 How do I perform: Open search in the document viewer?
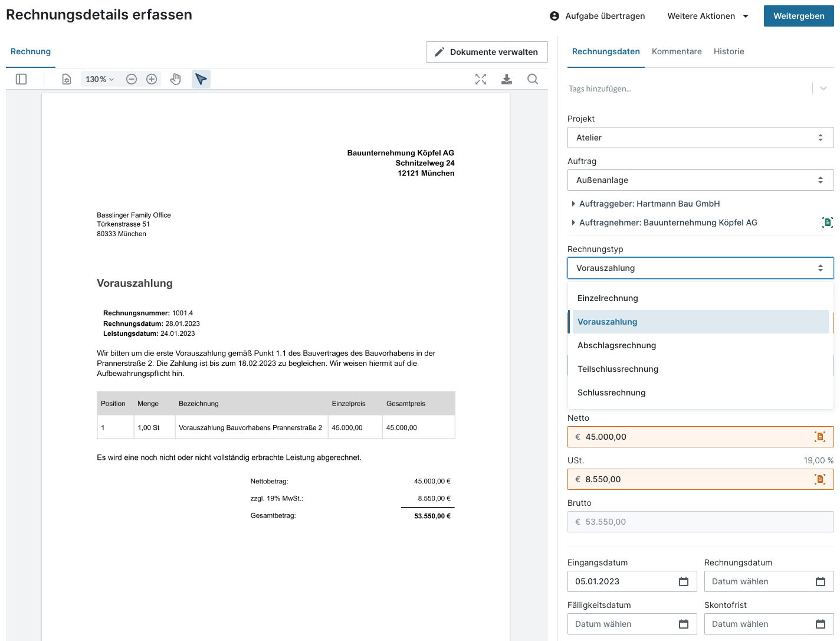click(533, 79)
